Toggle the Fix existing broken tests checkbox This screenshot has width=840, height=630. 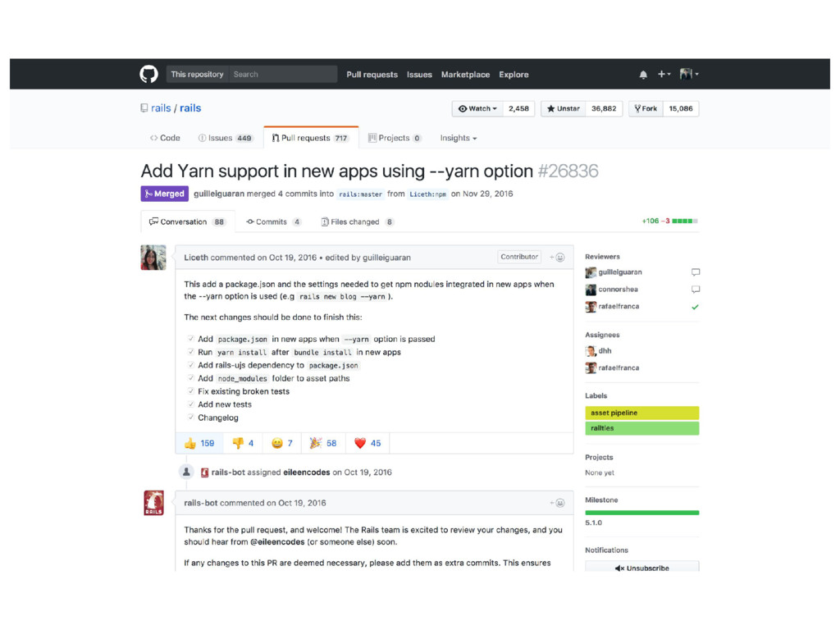[190, 391]
